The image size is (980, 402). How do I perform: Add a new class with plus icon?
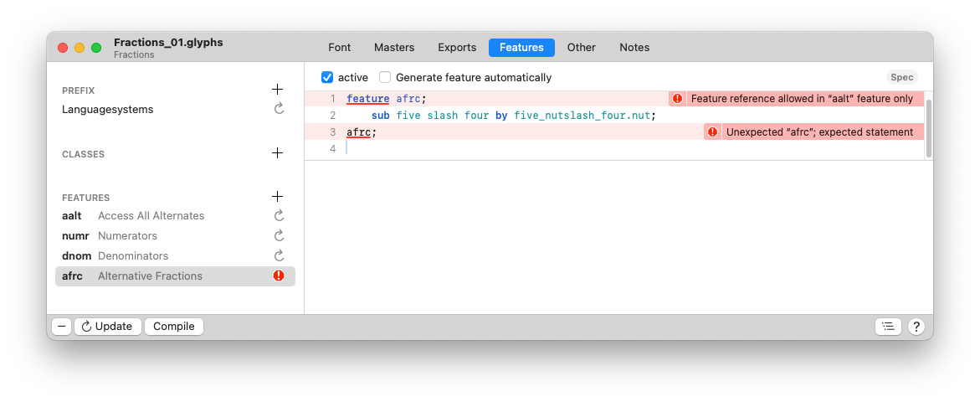click(x=278, y=153)
